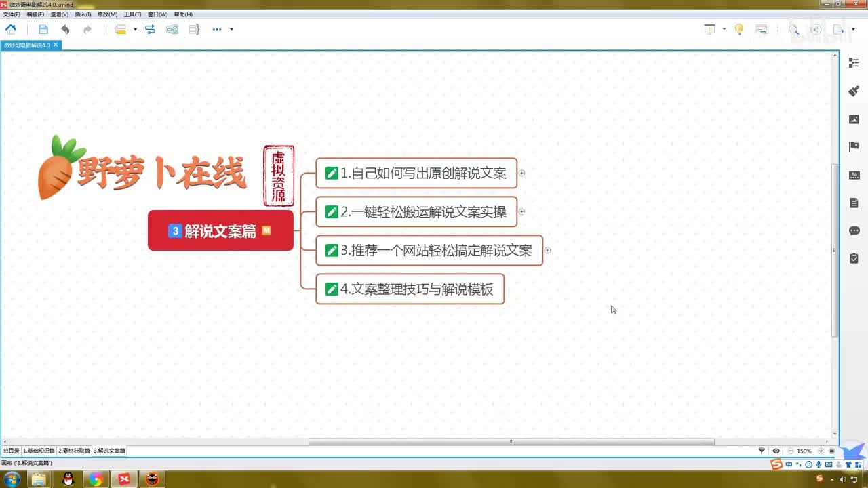The height and width of the screenshot is (488, 868).
Task: Open the Home icon in toolbar
Action: pos(11,29)
